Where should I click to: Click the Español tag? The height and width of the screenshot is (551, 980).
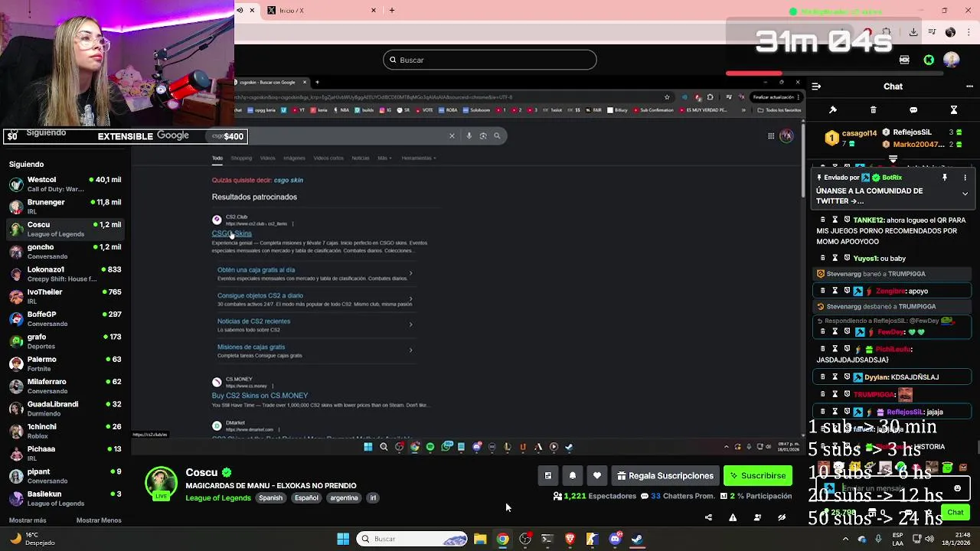[306, 498]
